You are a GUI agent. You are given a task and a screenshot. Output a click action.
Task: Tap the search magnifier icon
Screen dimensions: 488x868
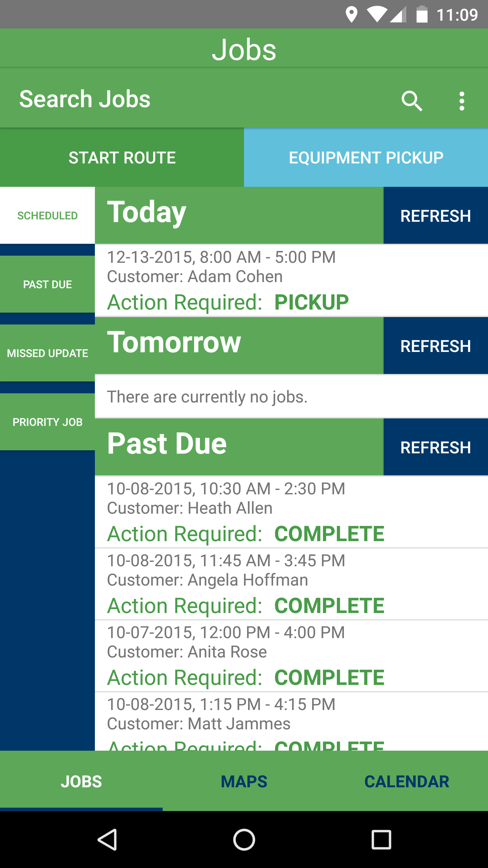pyautogui.click(x=412, y=101)
